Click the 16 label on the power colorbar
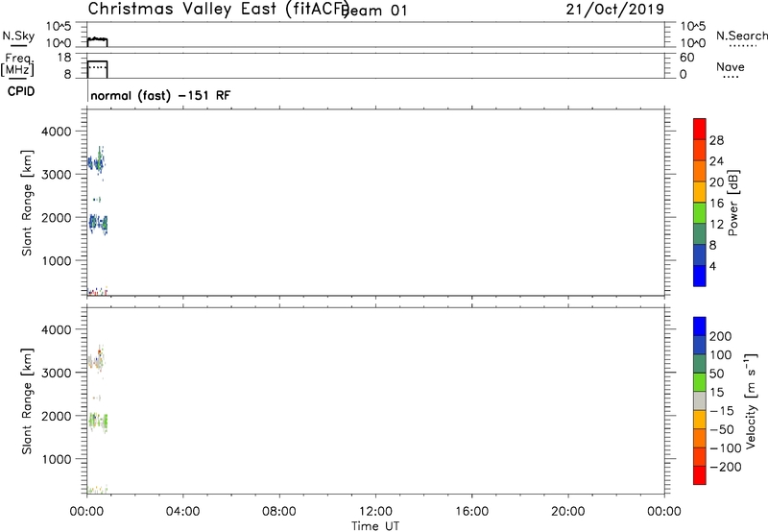The image size is (768, 532). tap(716, 204)
